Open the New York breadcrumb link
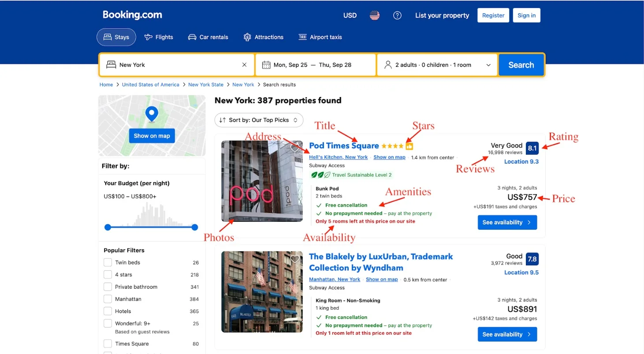Image resolution: width=644 pixels, height=354 pixels. [243, 85]
